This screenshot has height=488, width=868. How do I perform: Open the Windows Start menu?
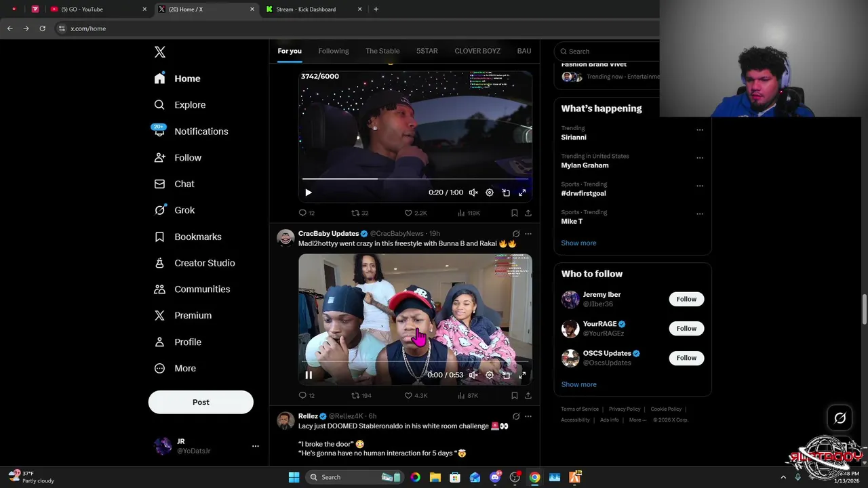pos(294,477)
